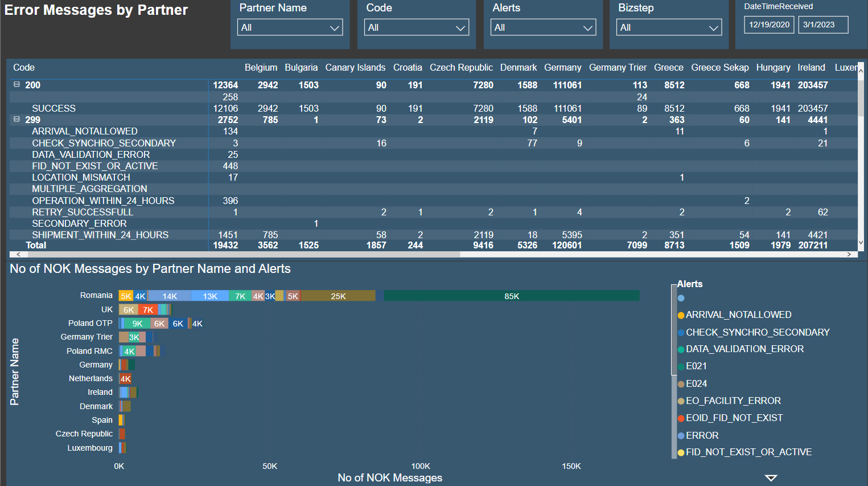Click the 7K segment in UK bar
The image size is (868, 486).
(148, 309)
